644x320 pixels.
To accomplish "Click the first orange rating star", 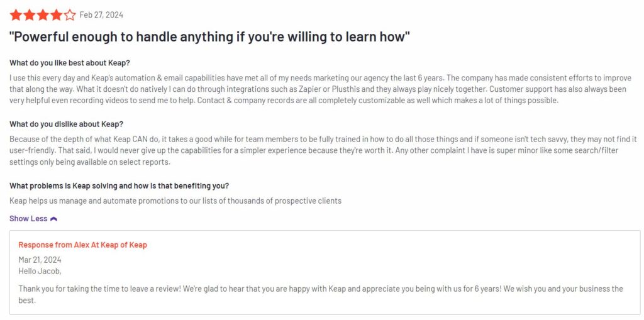I will (16, 15).
